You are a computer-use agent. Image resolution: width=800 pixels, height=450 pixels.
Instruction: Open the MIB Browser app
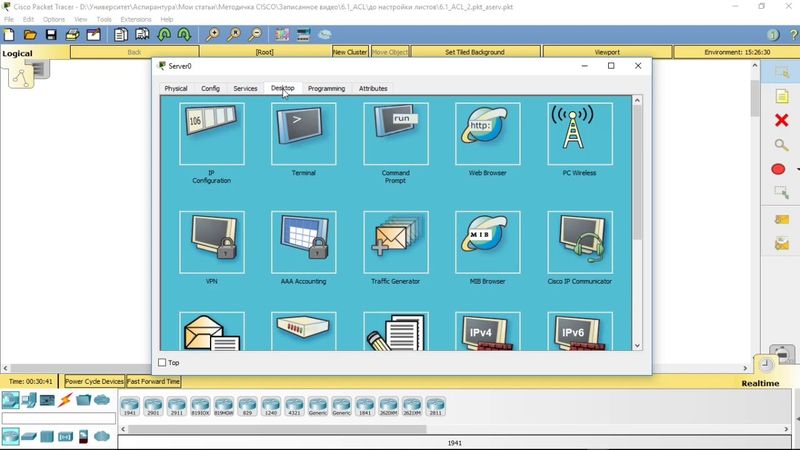tap(488, 242)
